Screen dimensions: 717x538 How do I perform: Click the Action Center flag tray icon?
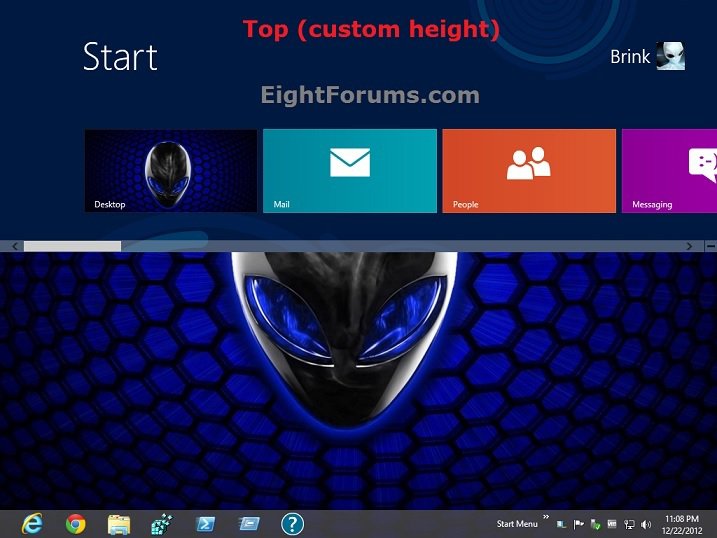coord(578,524)
